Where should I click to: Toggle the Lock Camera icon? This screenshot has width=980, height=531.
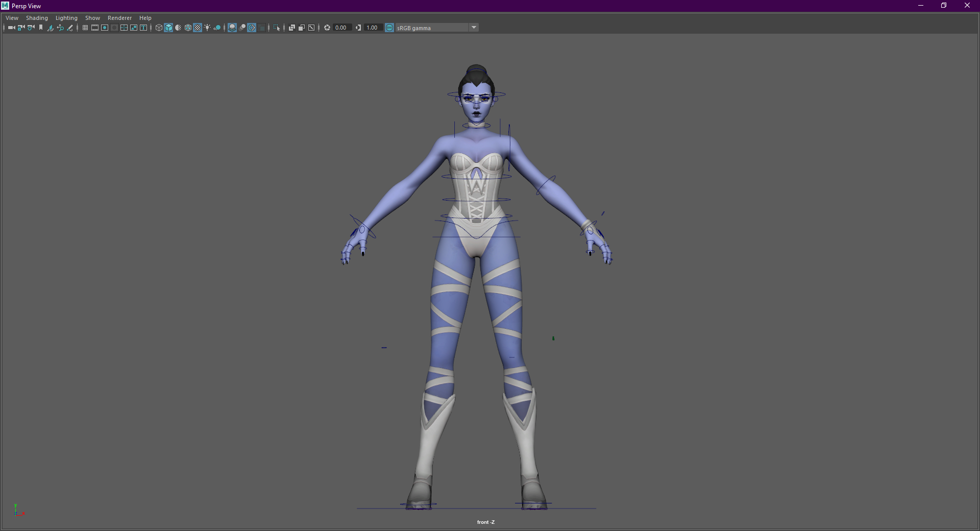(21, 28)
